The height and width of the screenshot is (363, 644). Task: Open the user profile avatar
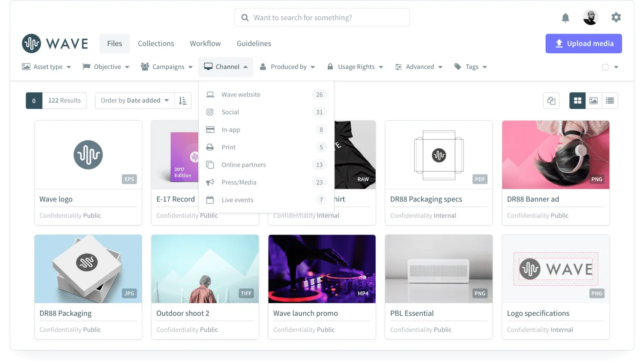[591, 18]
